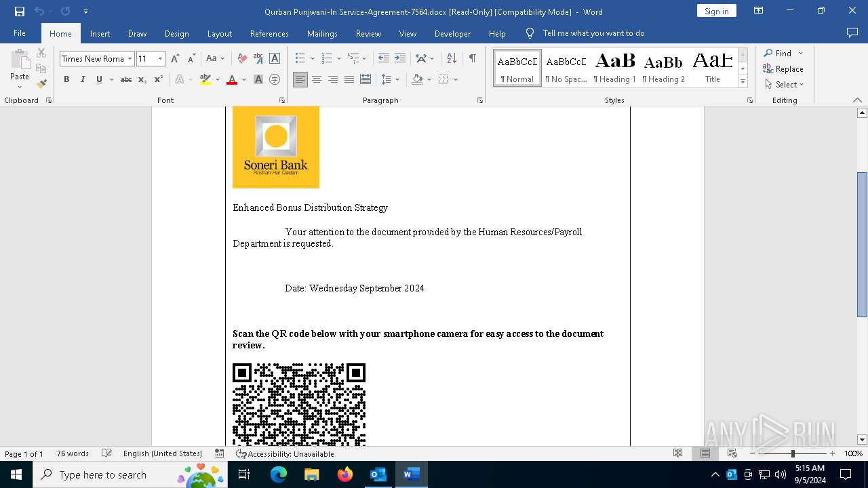Screen dimensions: 868x488
Task: Expand the Bullets list dropdown
Action: point(313,59)
